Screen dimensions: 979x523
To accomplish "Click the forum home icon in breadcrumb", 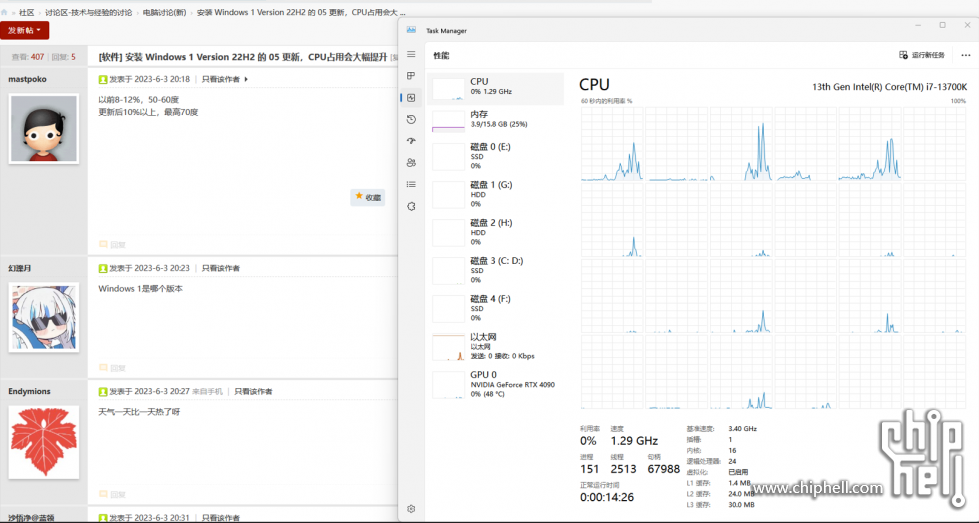I will 4,12.
